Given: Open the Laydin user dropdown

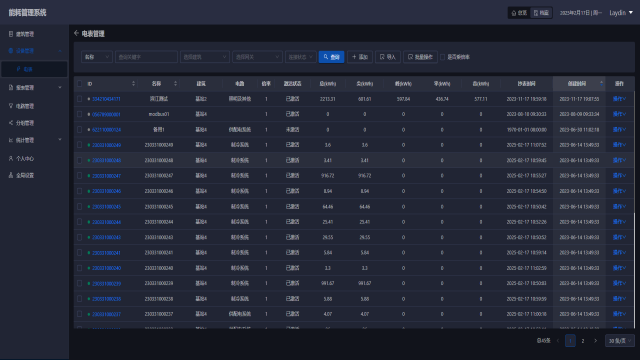Looking at the screenshot, I should 621,13.
